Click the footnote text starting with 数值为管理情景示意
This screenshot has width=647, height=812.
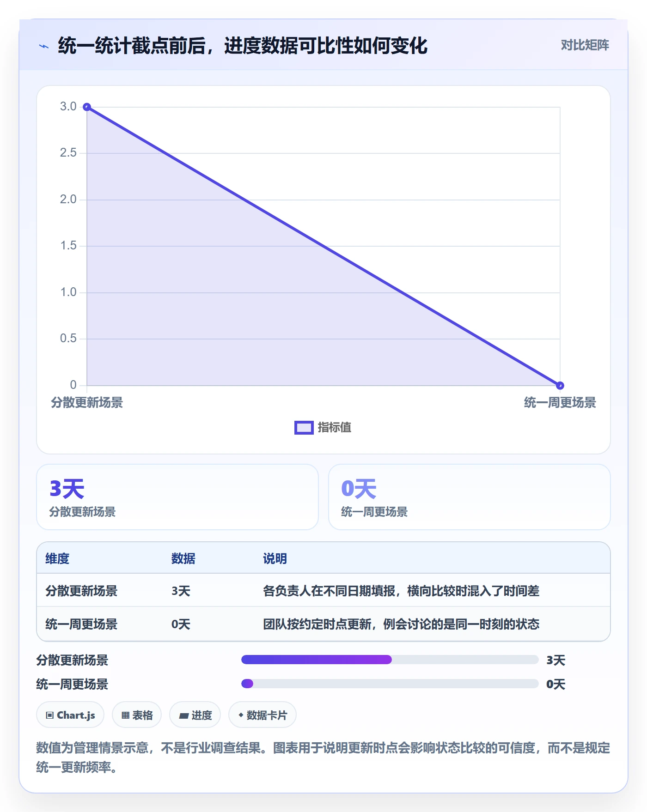tap(323, 757)
